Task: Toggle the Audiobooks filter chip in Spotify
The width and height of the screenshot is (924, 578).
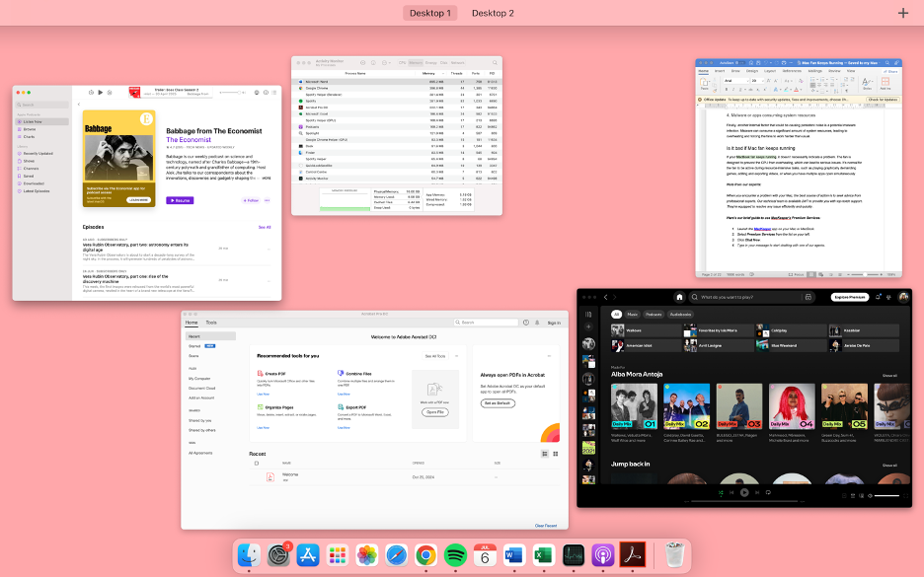Action: pyautogui.click(x=680, y=314)
